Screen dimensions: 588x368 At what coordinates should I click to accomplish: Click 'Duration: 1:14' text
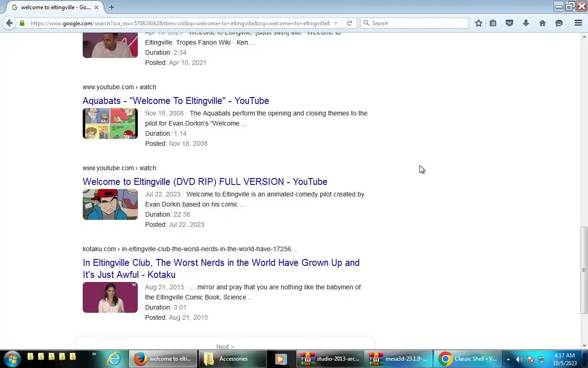coord(166,133)
